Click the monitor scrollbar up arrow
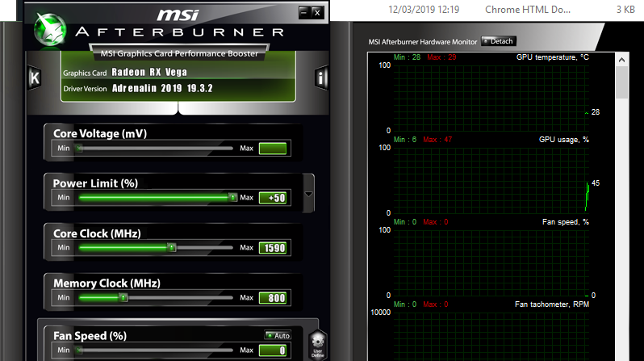The image size is (644, 361). tap(622, 60)
